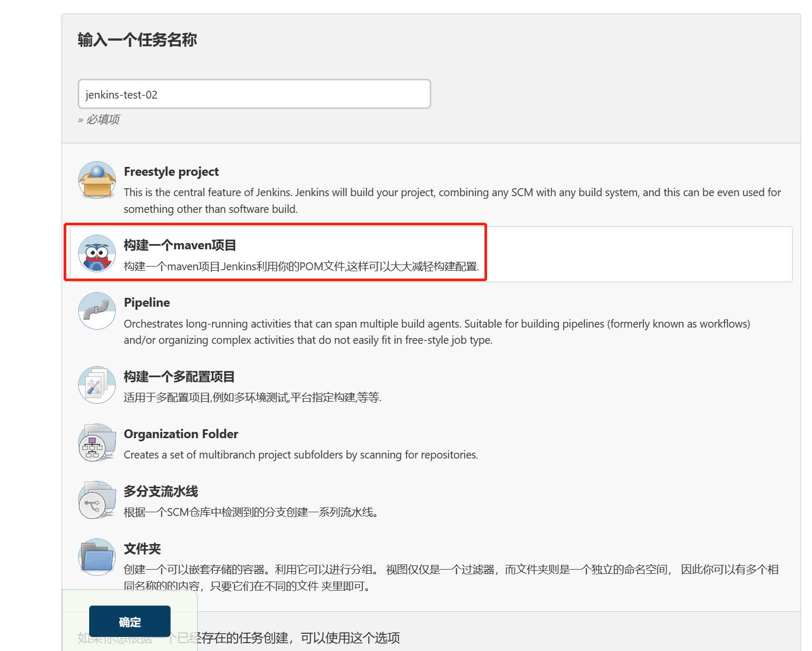Select the Pipeline title
The width and height of the screenshot is (812, 651).
coord(147,303)
